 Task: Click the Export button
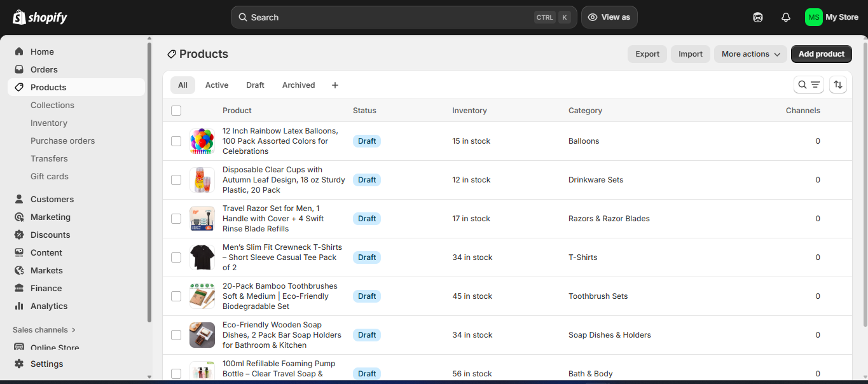tap(647, 54)
